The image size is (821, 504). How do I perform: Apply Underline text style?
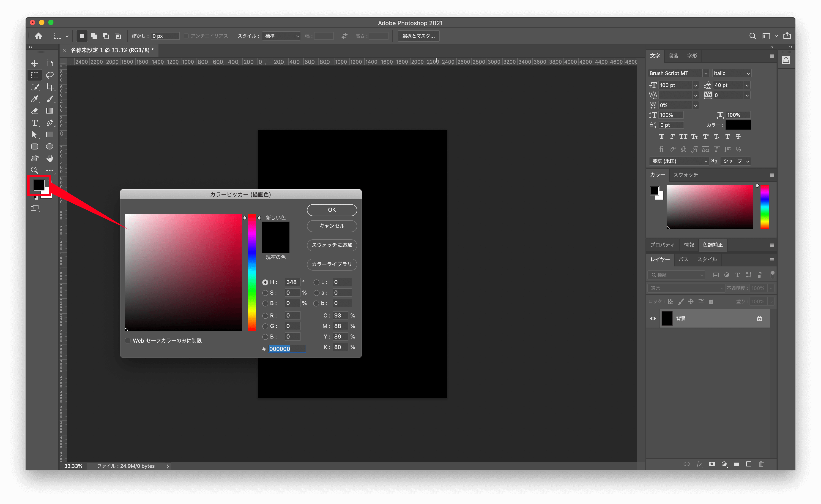pyautogui.click(x=728, y=137)
